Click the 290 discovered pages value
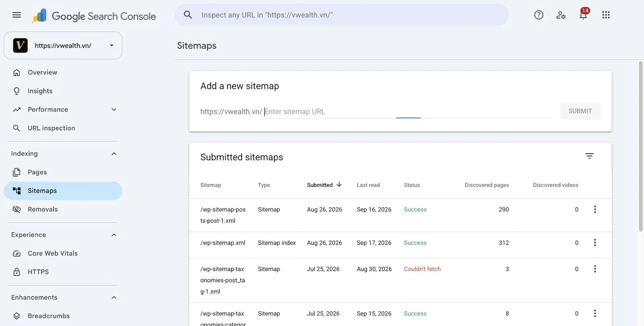This screenshot has height=326, width=644. (504, 209)
